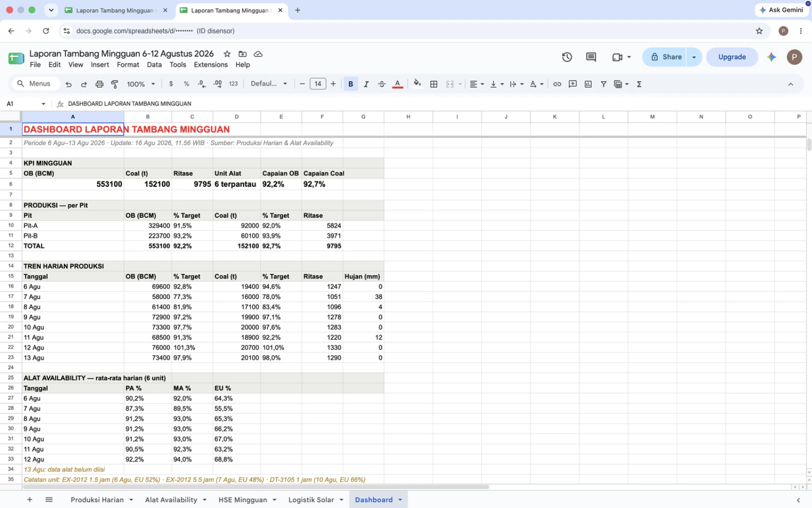
Task: Open version history
Action: 567,57
